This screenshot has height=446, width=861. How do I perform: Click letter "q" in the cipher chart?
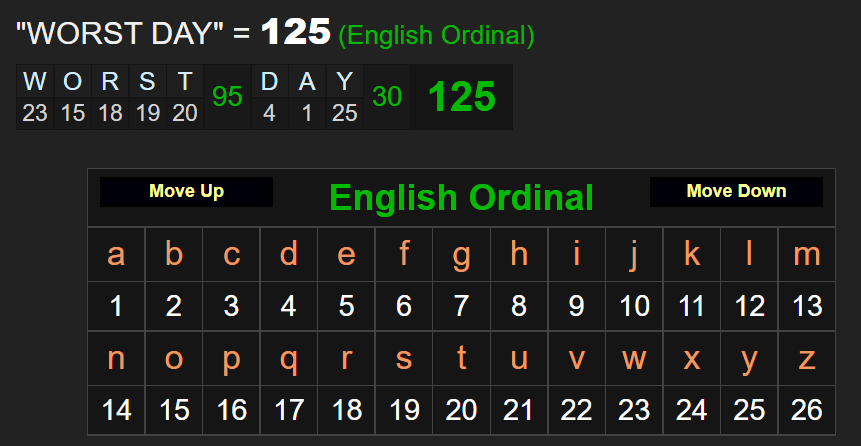click(x=289, y=358)
